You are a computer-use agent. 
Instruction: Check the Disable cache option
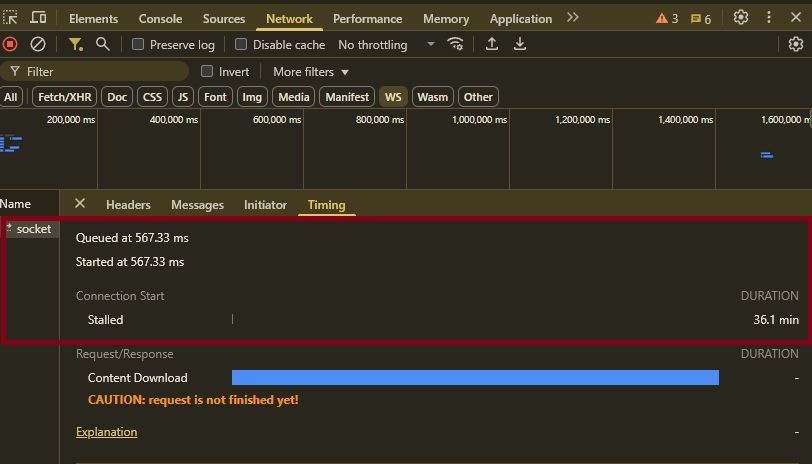(241, 45)
